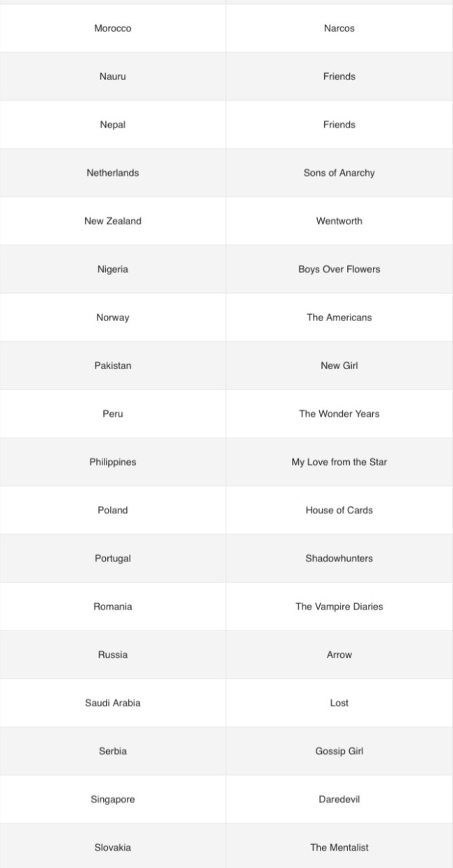The width and height of the screenshot is (453, 868).
Task: Select the Russia country cell
Action: tap(112, 655)
